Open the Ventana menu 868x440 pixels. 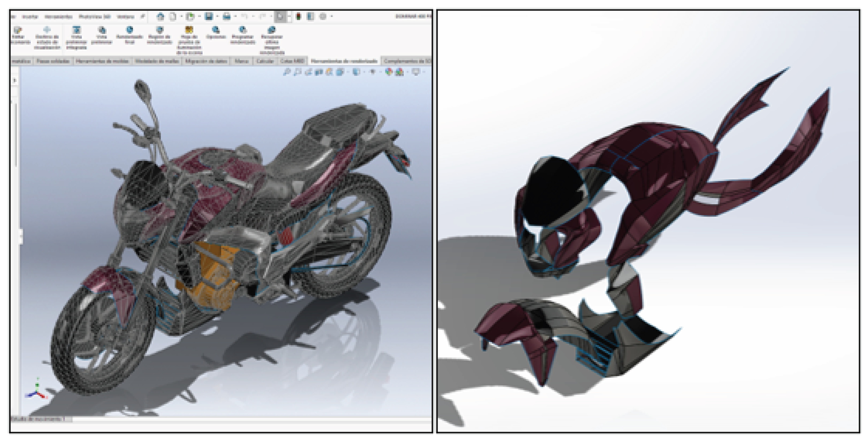coord(125,17)
